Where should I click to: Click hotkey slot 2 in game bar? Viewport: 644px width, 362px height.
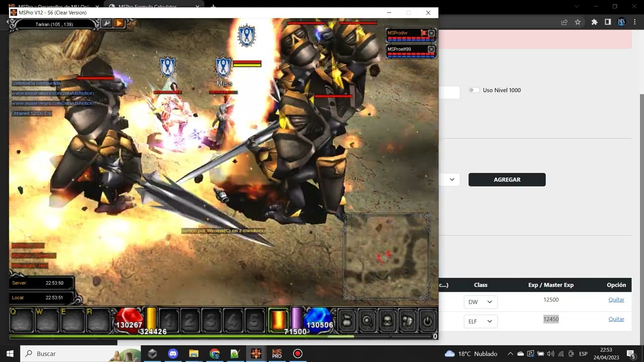[x=190, y=320]
